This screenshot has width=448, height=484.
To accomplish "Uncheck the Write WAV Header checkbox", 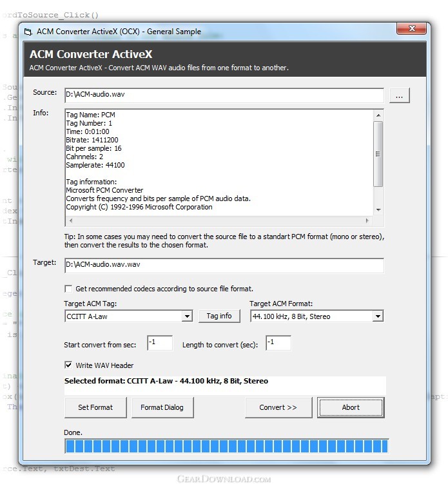I will (68, 365).
